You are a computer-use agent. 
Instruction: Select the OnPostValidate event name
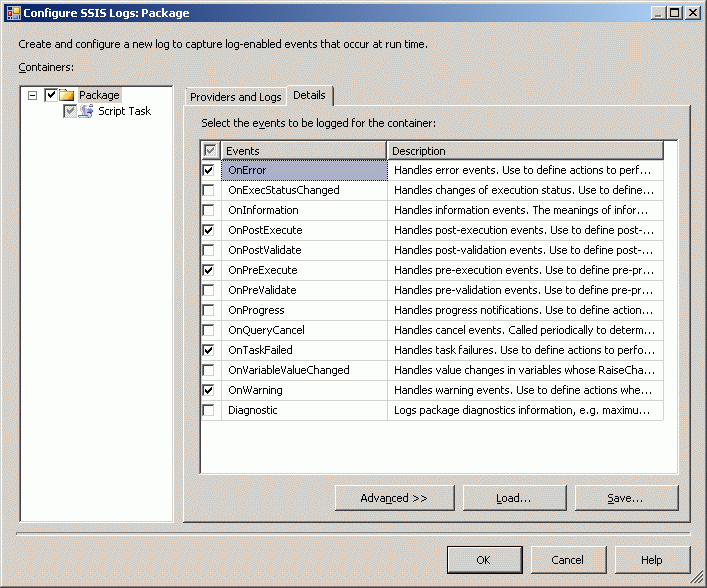(x=265, y=250)
